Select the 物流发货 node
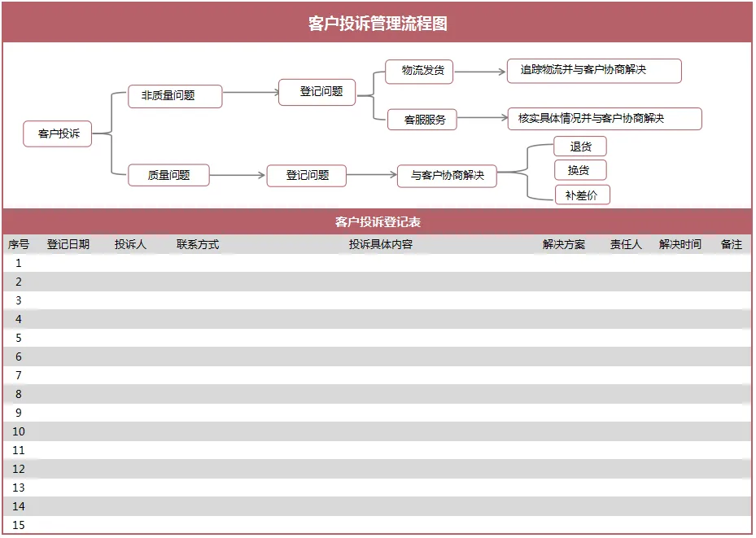The width and height of the screenshot is (756, 538). [419, 72]
